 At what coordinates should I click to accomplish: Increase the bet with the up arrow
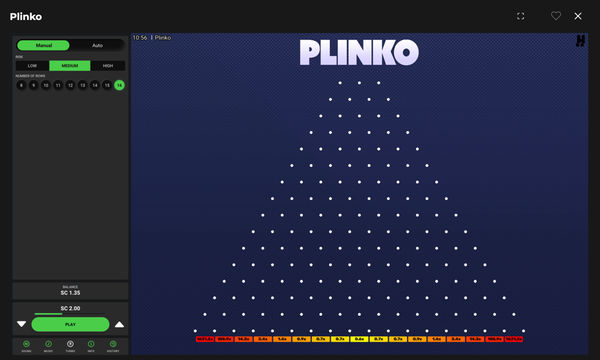[119, 324]
